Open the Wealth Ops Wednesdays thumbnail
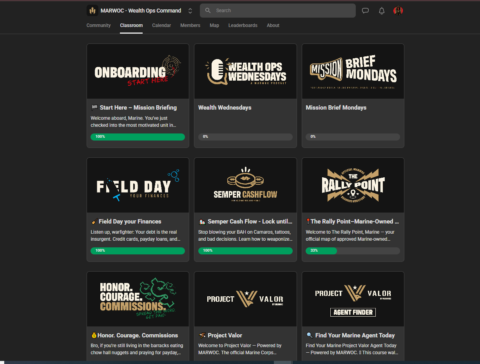 pos(245,71)
